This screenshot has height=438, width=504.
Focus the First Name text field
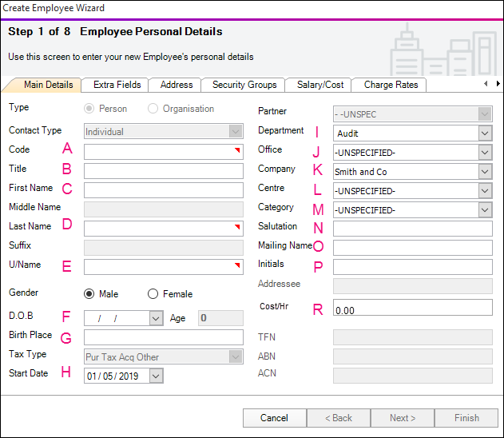coord(163,190)
